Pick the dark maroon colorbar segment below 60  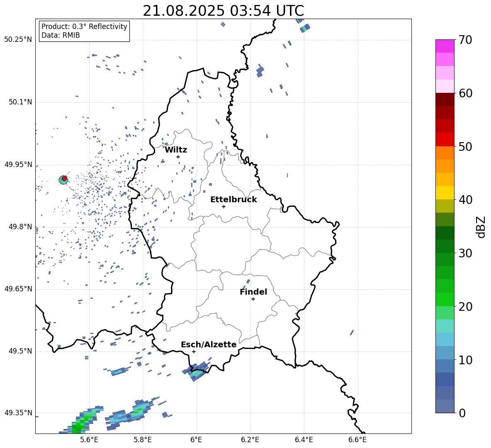click(445, 100)
